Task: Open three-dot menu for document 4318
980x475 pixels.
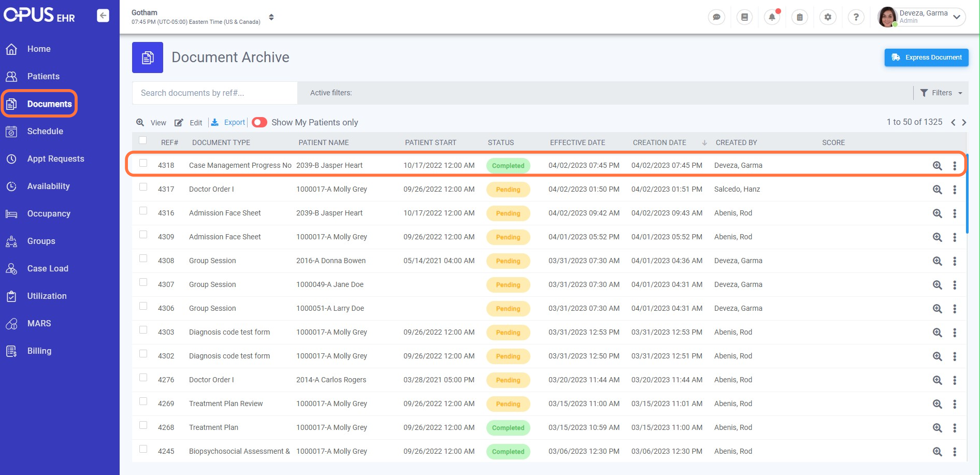Action: (955, 166)
